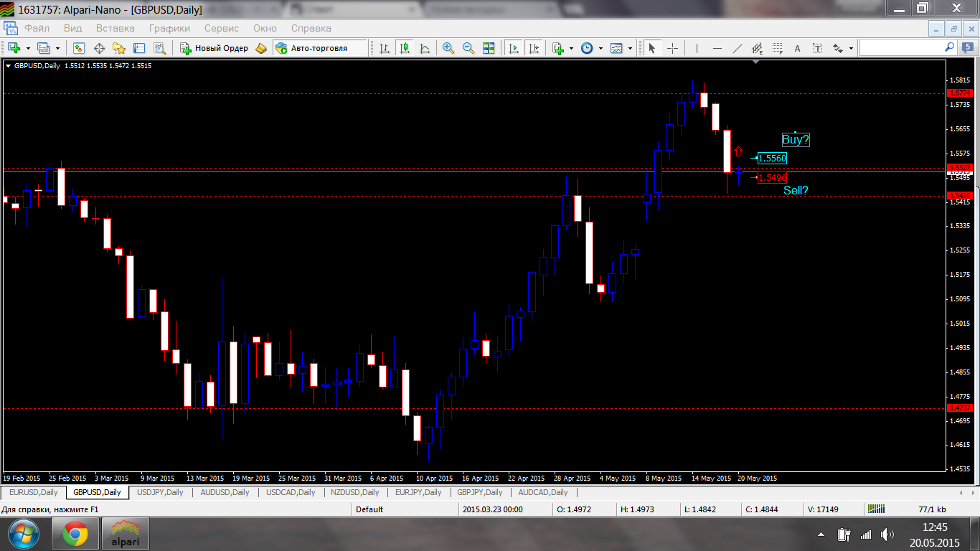The height and width of the screenshot is (551, 980).
Task: Open the Navigator folder-star icon
Action: point(119,48)
